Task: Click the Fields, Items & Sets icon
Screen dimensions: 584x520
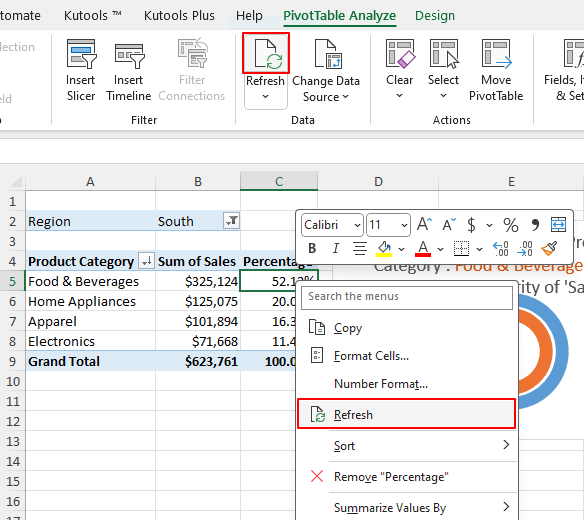Action: coord(574,54)
